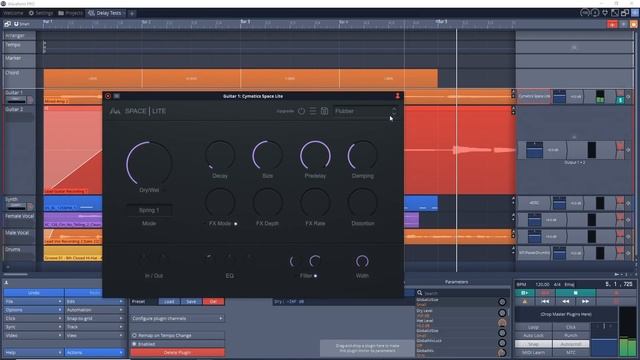The image size is (640, 360).
Task: Click the transport Play button
Action: pos(525,293)
